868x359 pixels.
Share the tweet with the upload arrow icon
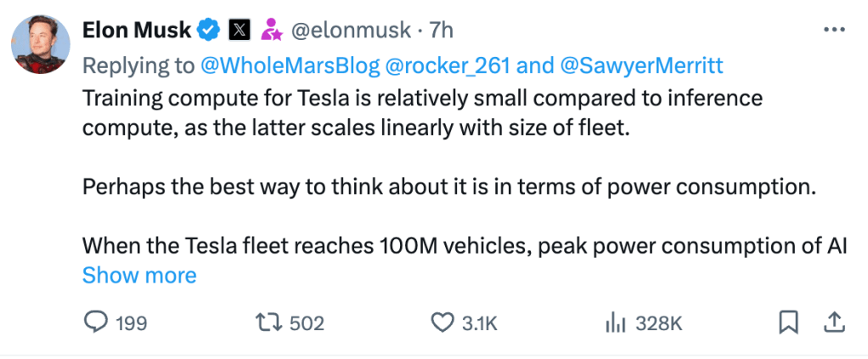(x=833, y=323)
